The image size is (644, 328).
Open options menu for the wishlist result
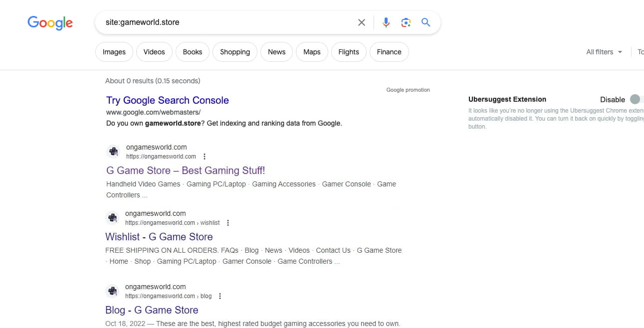(x=228, y=223)
